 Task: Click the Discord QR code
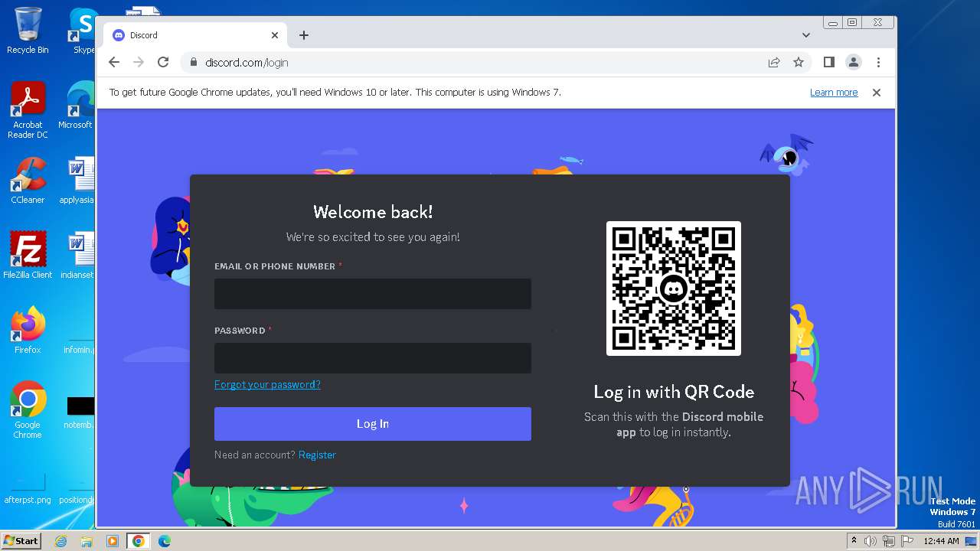pos(674,289)
